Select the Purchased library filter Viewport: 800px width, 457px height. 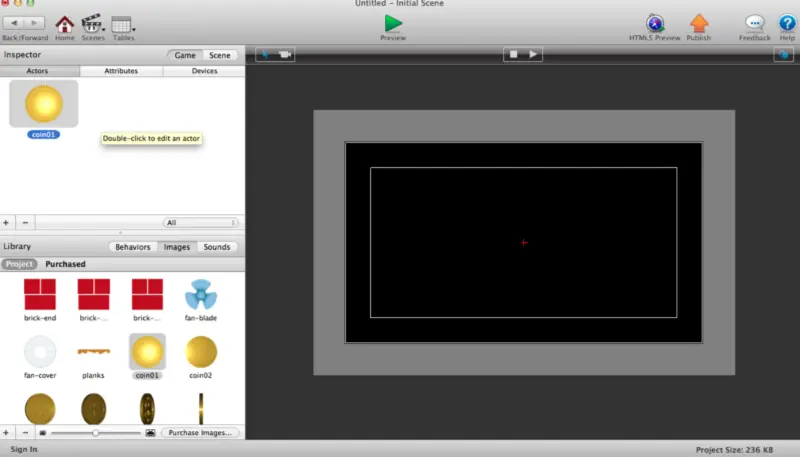tap(65, 264)
